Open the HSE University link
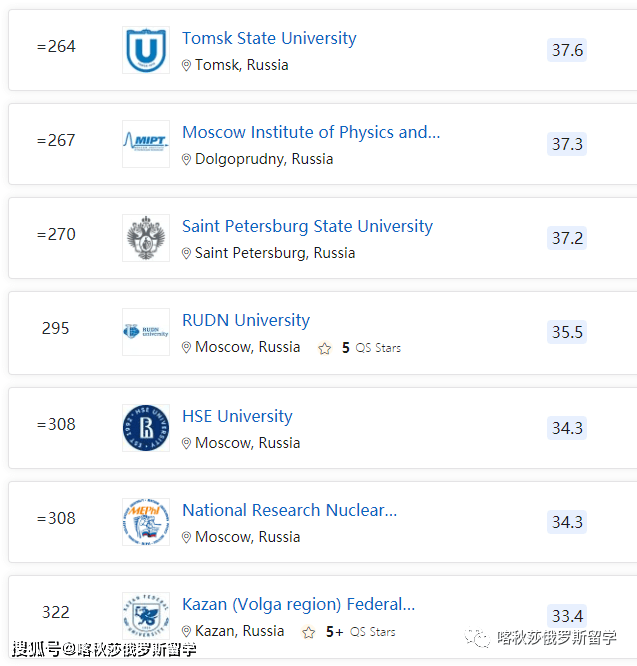 tap(237, 416)
